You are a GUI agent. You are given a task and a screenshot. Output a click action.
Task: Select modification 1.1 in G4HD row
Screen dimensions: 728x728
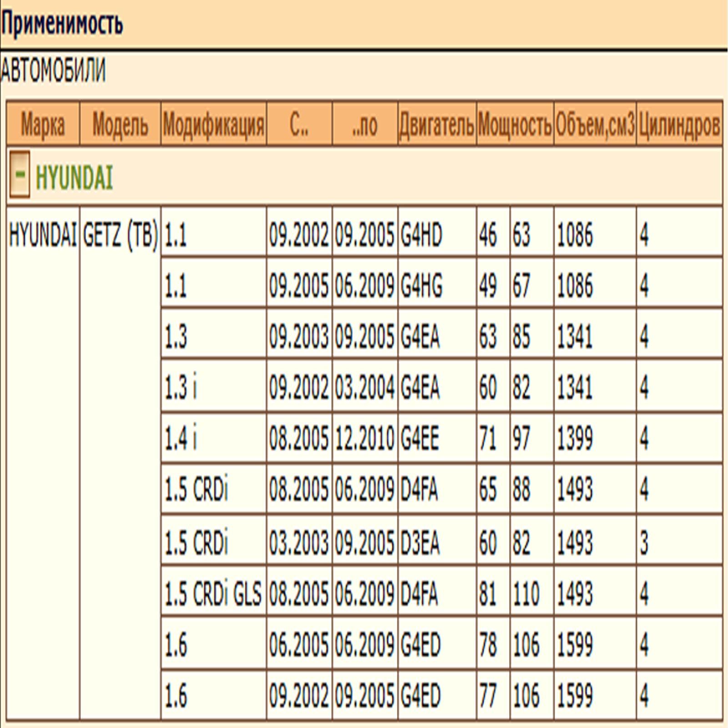(x=213, y=231)
